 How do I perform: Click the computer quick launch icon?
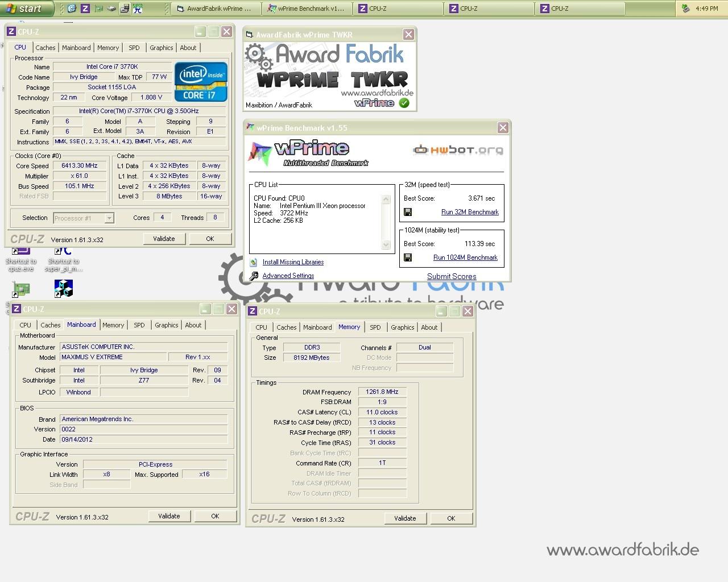point(124,9)
